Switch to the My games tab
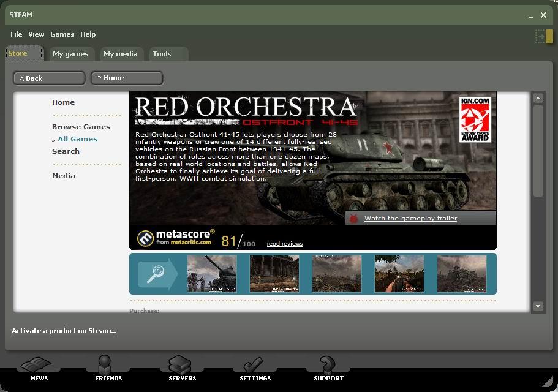Viewport: 558px width, 392px height. coord(71,54)
